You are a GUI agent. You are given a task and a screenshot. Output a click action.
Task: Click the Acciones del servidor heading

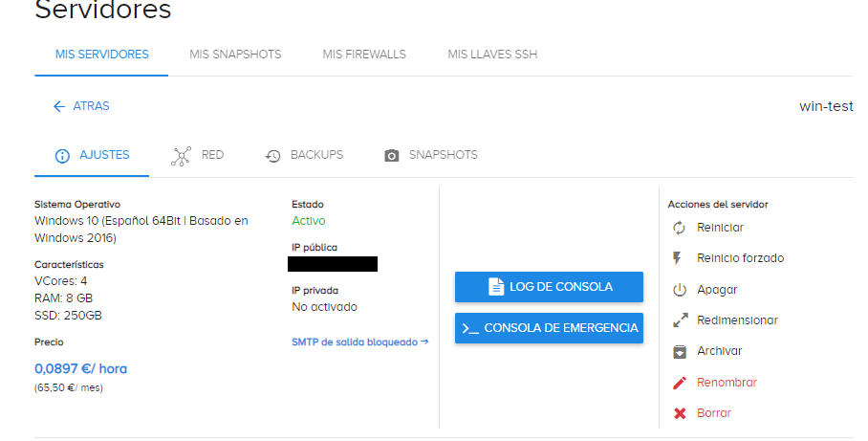pos(718,205)
